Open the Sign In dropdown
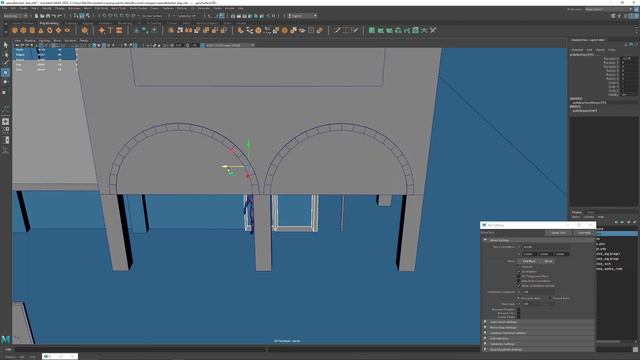 (302, 16)
